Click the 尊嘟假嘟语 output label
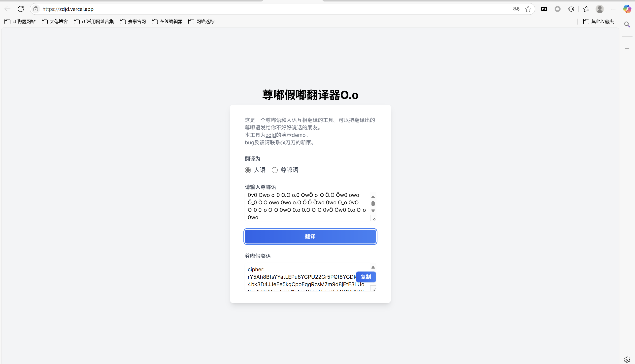The image size is (635, 364). tap(258, 256)
